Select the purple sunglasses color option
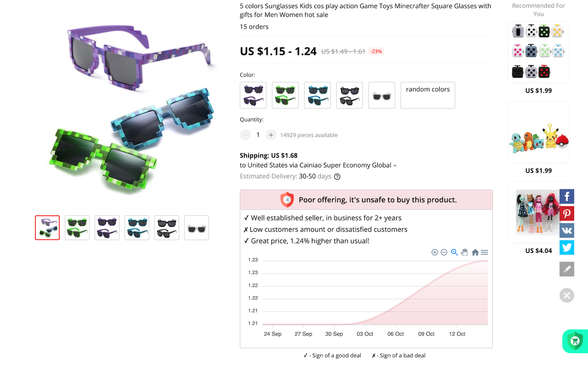 [x=253, y=95]
